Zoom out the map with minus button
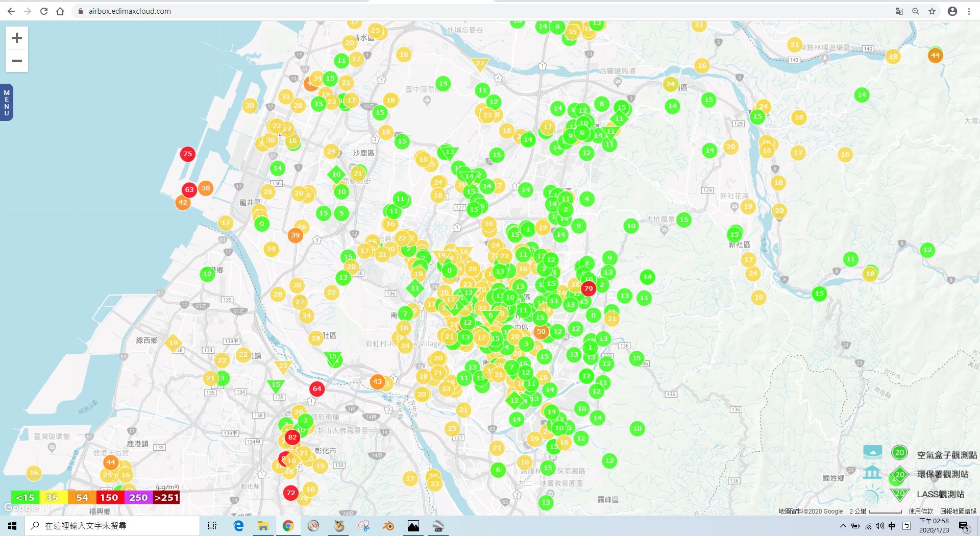 click(17, 61)
